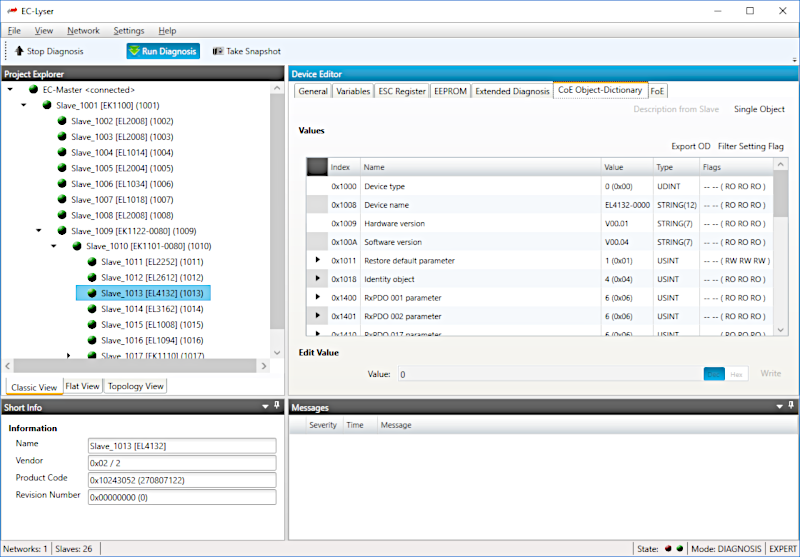
Task: Open the Network menu
Action: 83,31
